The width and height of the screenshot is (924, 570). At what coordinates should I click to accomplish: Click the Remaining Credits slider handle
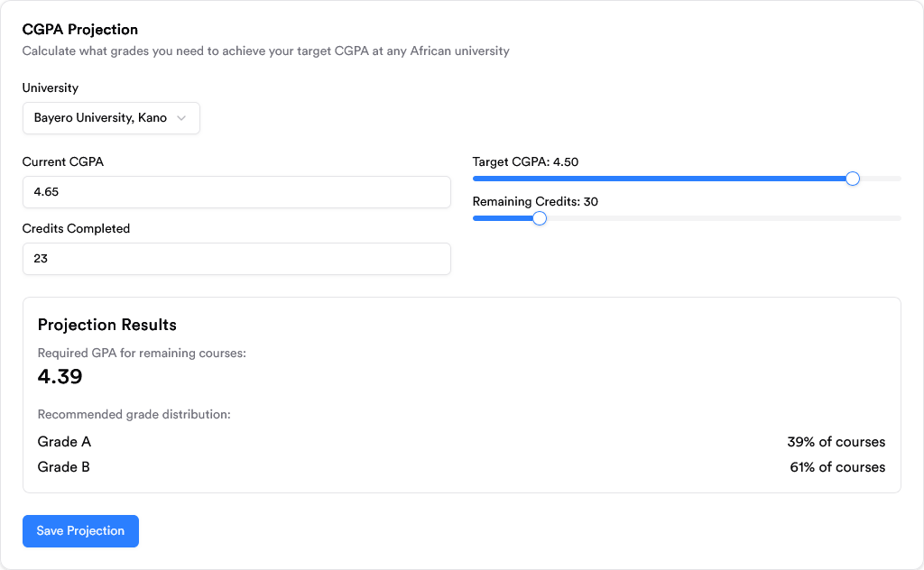point(540,218)
